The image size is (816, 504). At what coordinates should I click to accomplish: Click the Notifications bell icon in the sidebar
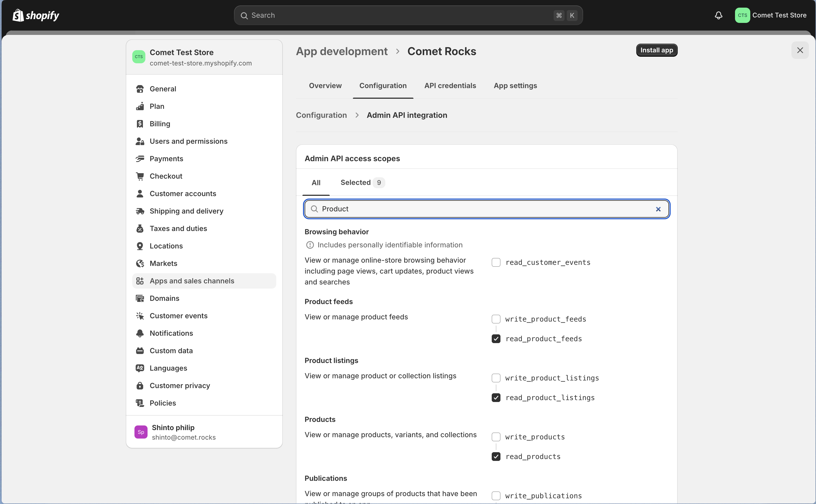(x=140, y=333)
